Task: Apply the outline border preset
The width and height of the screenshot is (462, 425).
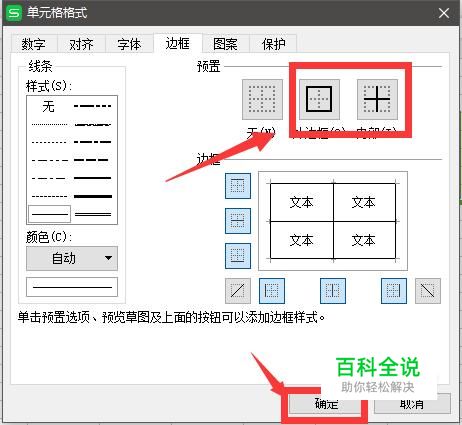Action: pos(319,99)
